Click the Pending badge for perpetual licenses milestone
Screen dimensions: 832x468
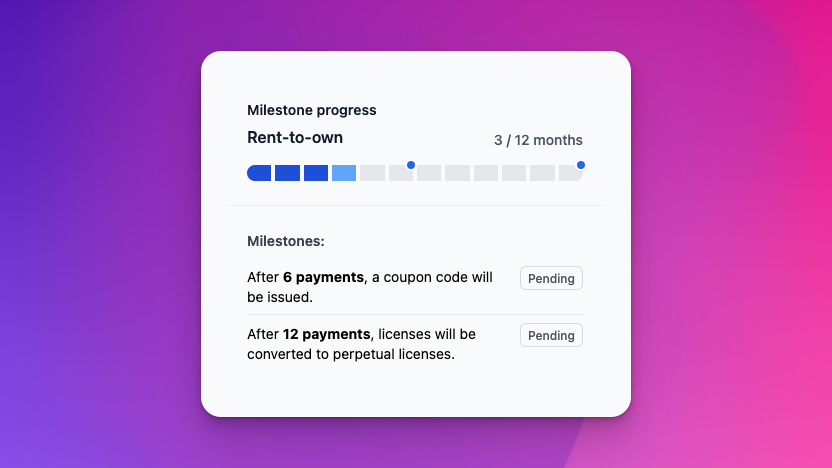click(551, 335)
